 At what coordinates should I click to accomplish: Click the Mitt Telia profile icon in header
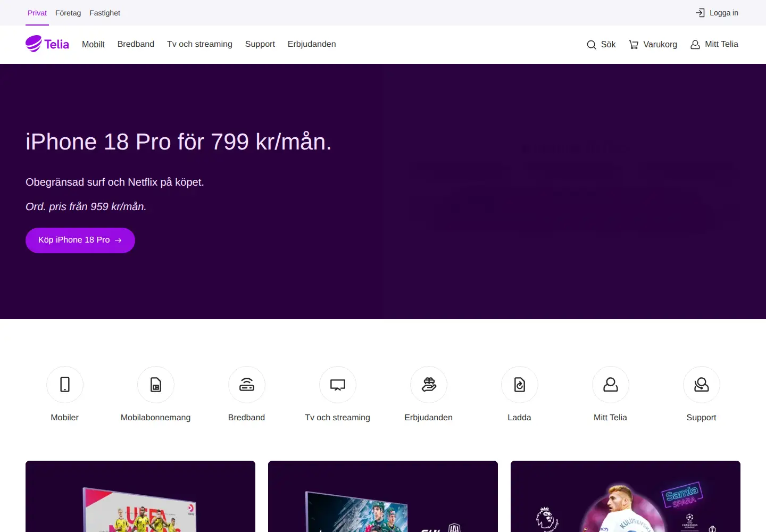click(x=695, y=45)
